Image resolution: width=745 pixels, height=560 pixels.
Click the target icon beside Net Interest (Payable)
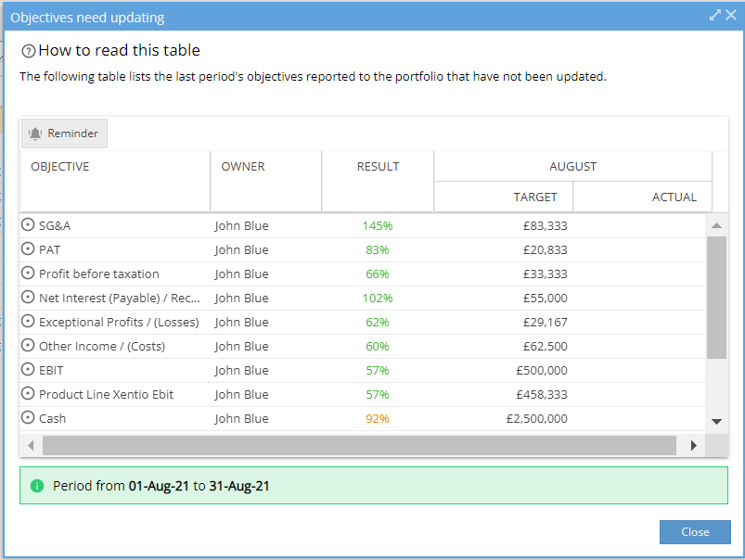click(28, 298)
